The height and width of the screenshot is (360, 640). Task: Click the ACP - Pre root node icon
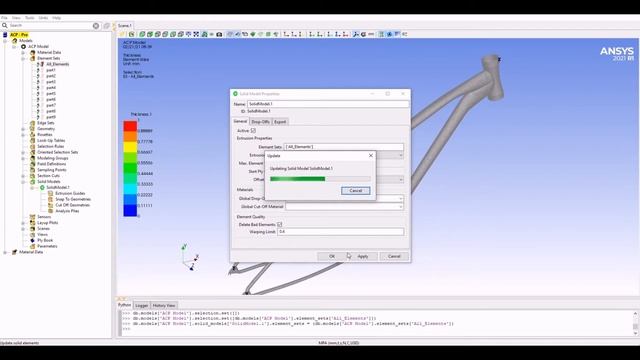tap(5, 35)
